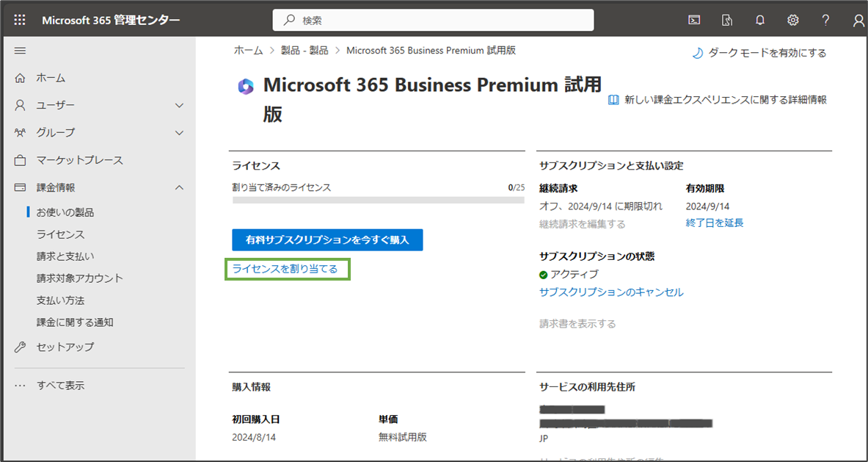
Task: Click the document icon next to Cloud Shell
Action: tap(727, 21)
